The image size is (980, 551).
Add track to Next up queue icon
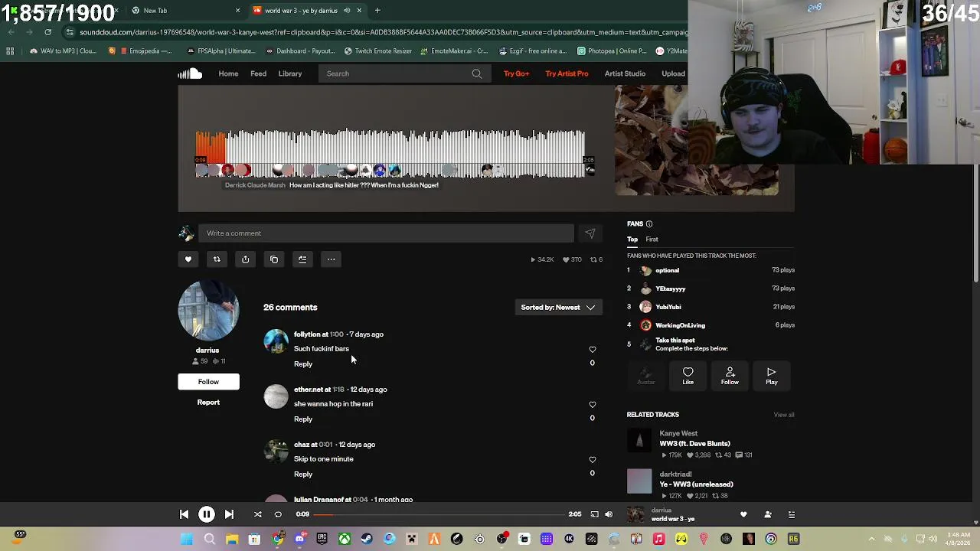(302, 259)
